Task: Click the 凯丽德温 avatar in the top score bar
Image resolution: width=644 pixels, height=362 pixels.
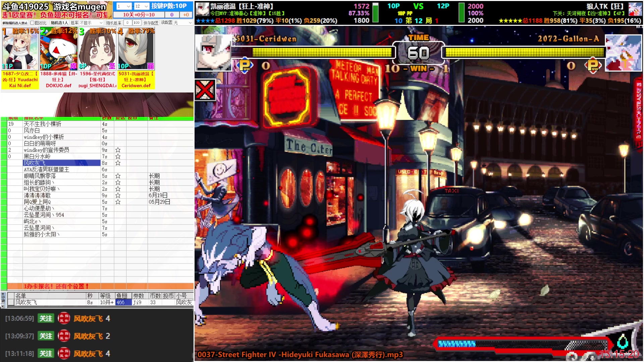Action: pyautogui.click(x=202, y=9)
